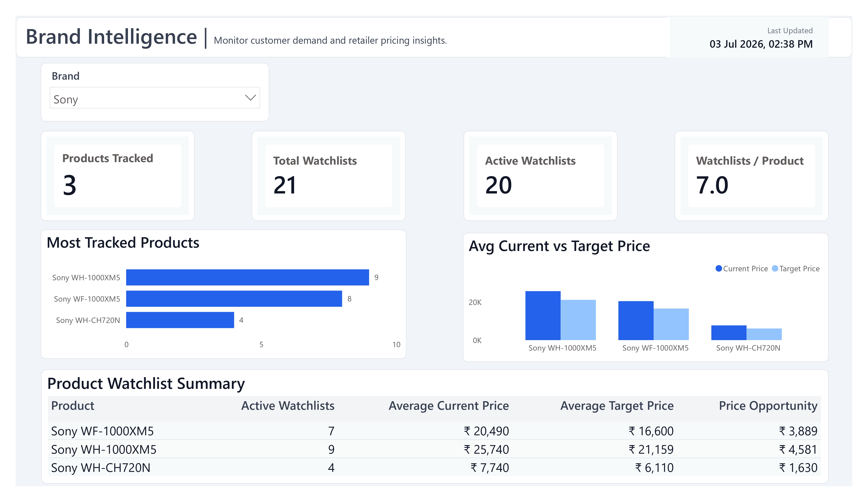Select the Products Tracked card
The height and width of the screenshot is (502, 868).
point(118,176)
